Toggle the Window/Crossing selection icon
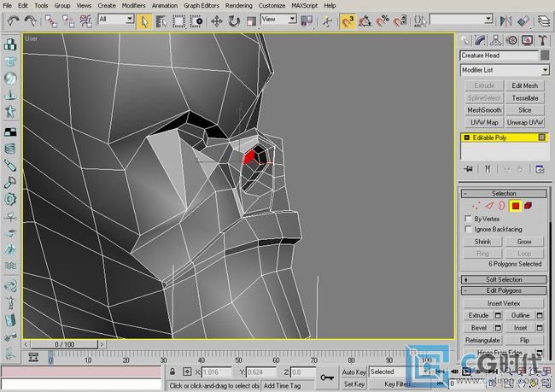 (196, 21)
